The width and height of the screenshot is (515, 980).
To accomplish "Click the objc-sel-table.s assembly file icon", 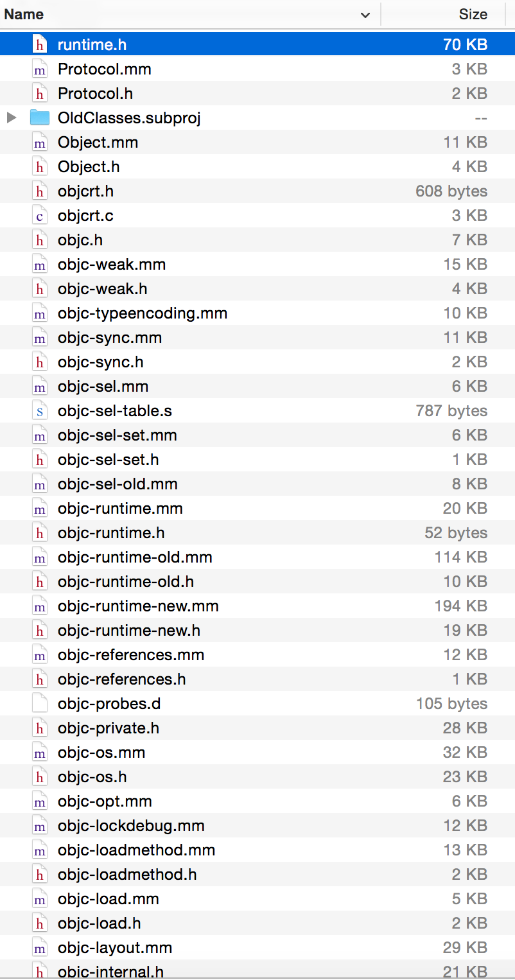I will (x=40, y=411).
